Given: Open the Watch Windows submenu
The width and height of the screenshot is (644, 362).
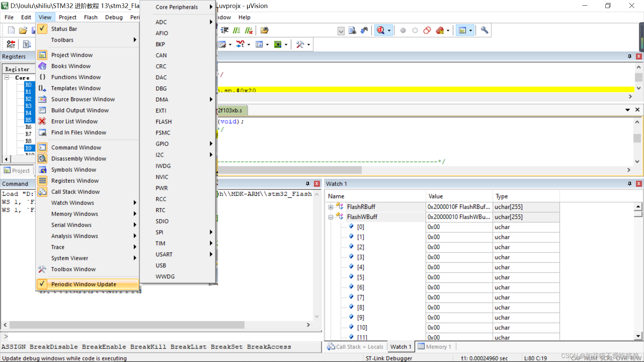Looking at the screenshot, I should pos(87,203).
